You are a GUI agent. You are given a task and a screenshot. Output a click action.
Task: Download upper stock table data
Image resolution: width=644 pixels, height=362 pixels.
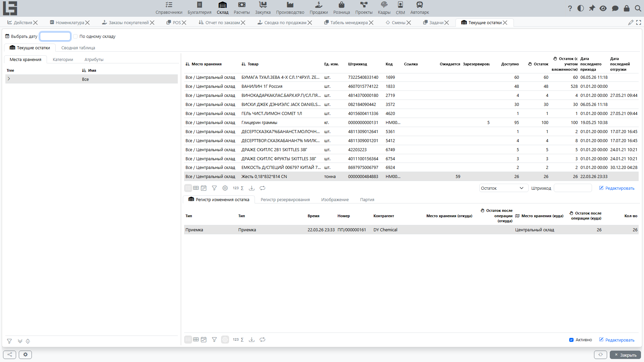tap(252, 188)
